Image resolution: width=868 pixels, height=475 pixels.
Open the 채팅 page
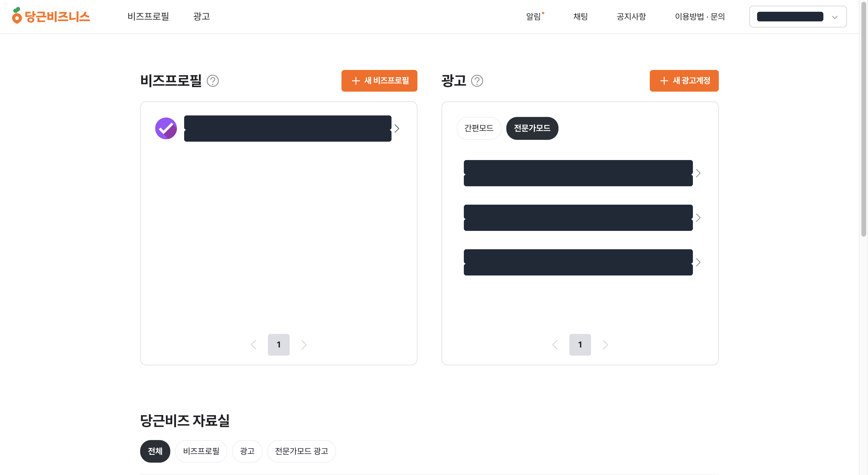(580, 16)
